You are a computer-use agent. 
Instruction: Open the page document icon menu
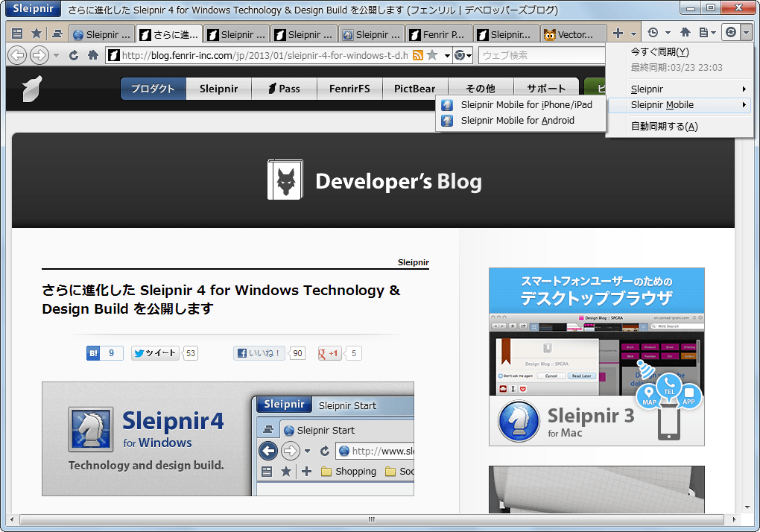coord(707,33)
